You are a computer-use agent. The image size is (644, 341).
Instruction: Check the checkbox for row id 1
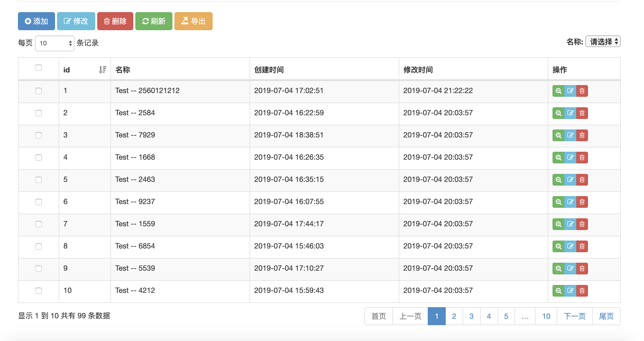39,91
